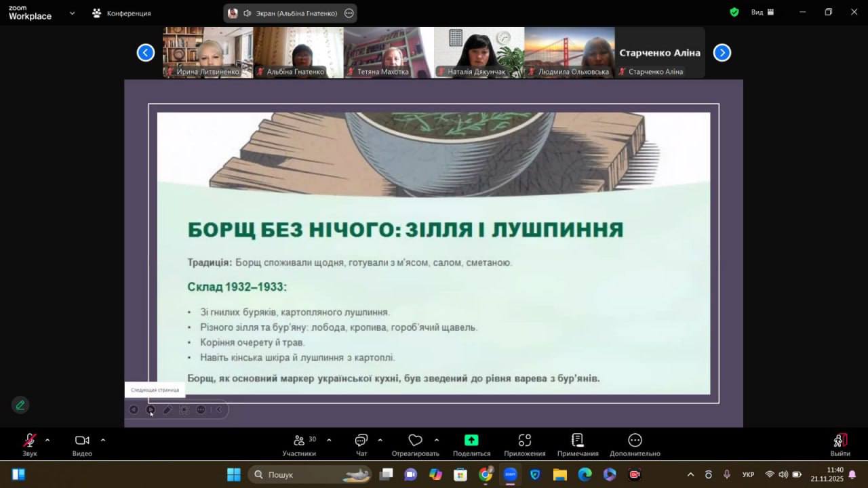Go to next slide in presentation controls
The height and width of the screenshot is (488, 868).
tap(151, 409)
